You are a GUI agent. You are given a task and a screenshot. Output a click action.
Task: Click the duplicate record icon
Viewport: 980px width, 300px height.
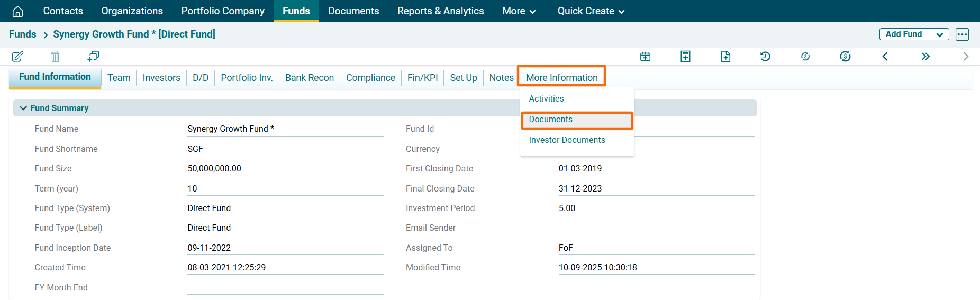(x=93, y=56)
